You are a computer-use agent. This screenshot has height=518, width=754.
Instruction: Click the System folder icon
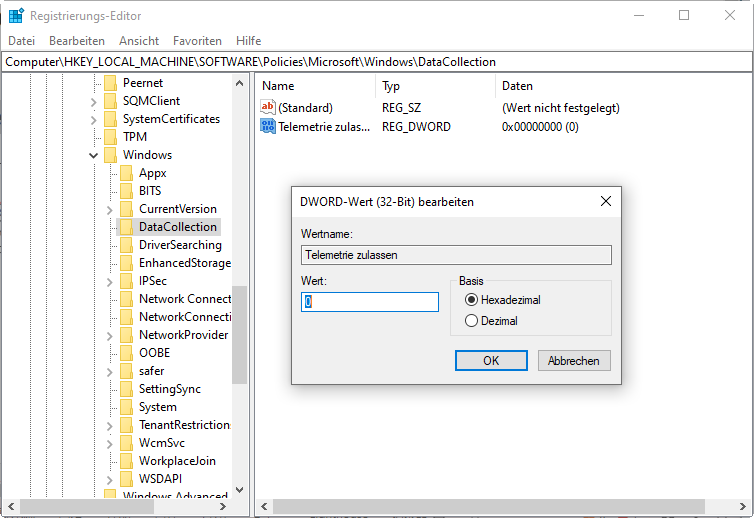coord(126,407)
